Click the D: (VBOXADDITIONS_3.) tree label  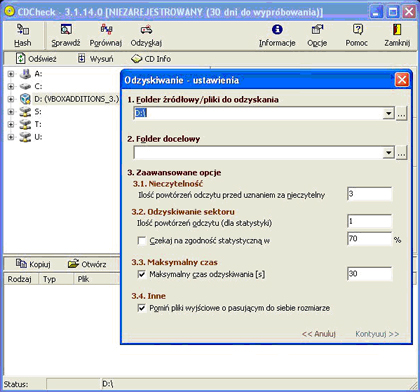(x=76, y=99)
